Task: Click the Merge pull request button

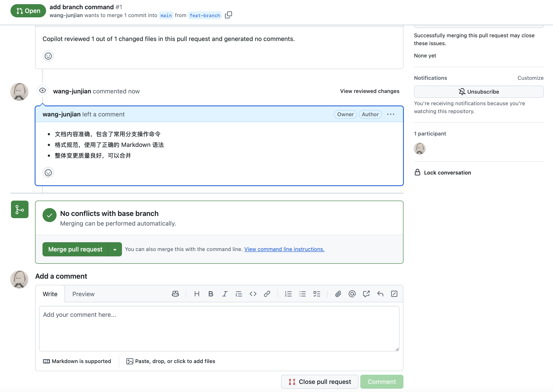Action: (75, 249)
